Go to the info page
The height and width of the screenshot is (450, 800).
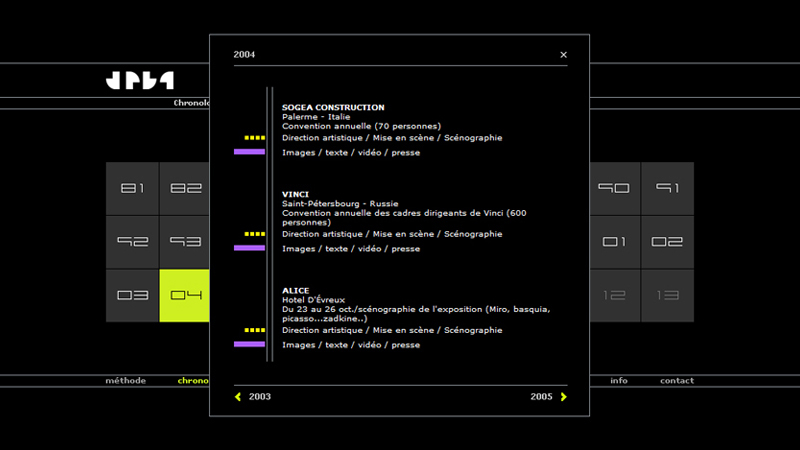point(619,381)
